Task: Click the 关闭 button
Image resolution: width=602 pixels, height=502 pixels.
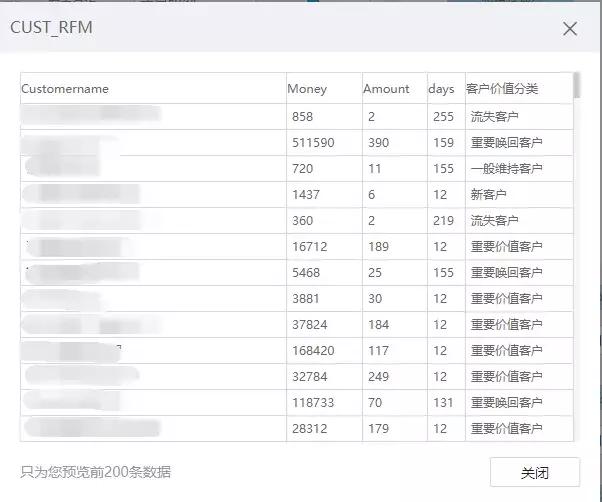Action: 535,472
